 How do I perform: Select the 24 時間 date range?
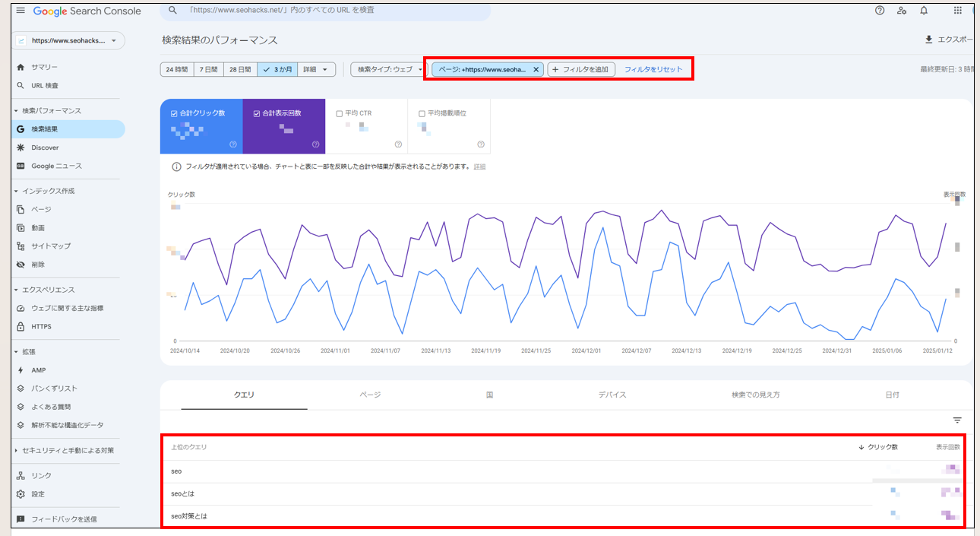tap(177, 69)
